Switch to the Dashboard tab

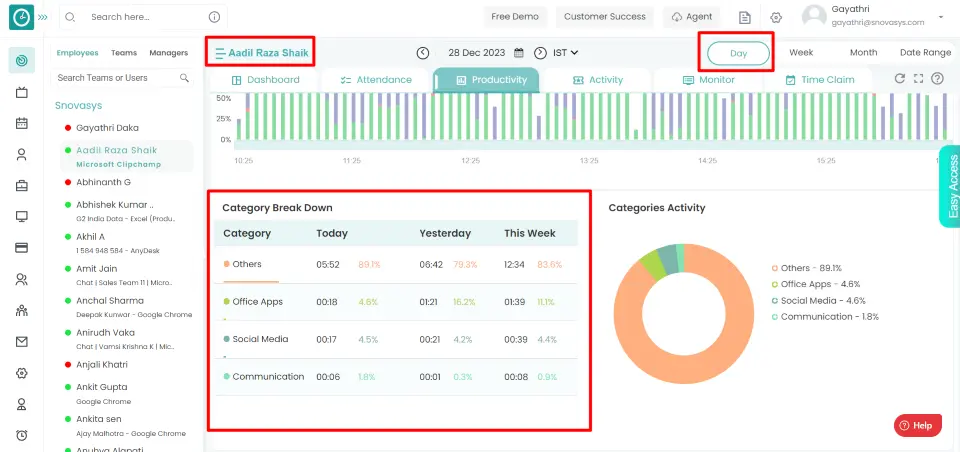click(x=265, y=80)
